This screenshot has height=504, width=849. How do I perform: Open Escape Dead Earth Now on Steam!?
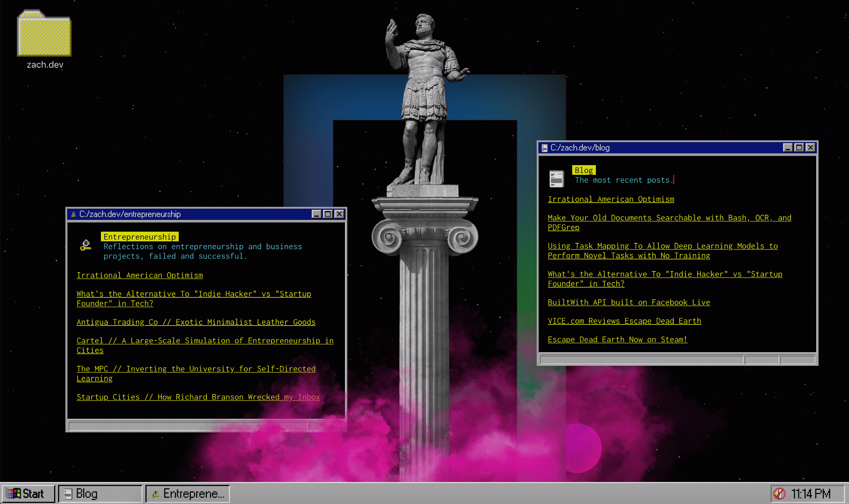coord(617,340)
